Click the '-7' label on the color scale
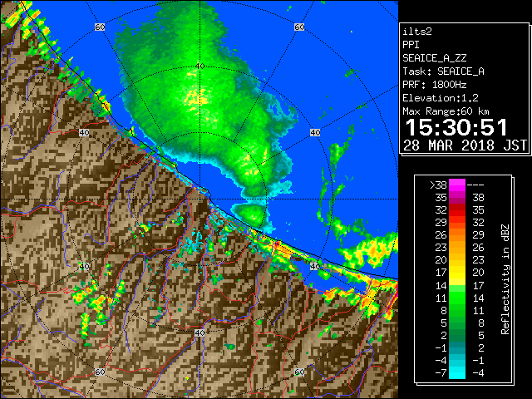Image resolution: width=532 pixels, height=399 pixels. click(441, 373)
